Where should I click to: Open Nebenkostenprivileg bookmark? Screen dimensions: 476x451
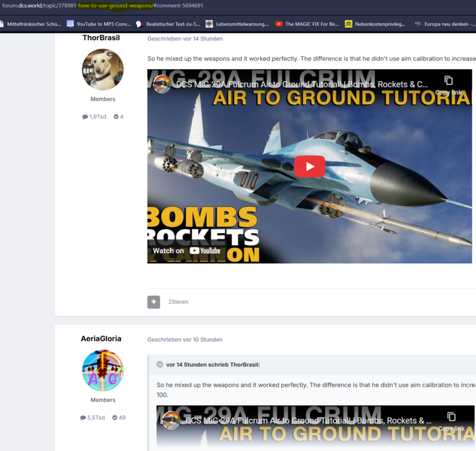376,24
